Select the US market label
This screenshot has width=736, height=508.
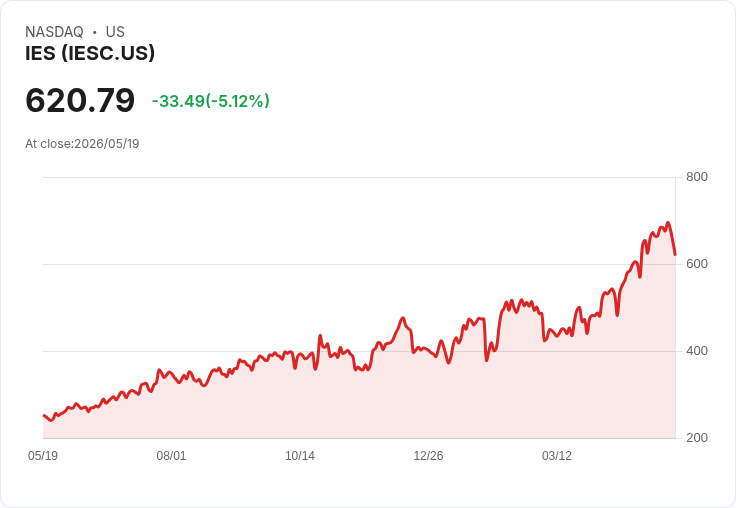pos(115,32)
